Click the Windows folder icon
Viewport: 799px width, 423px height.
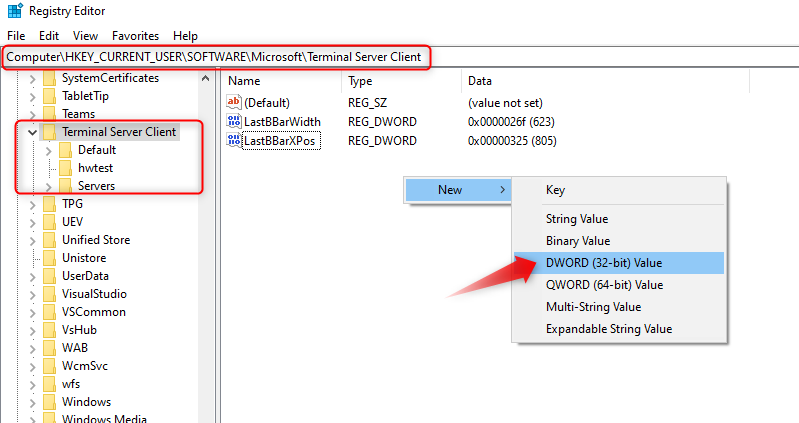coord(49,402)
